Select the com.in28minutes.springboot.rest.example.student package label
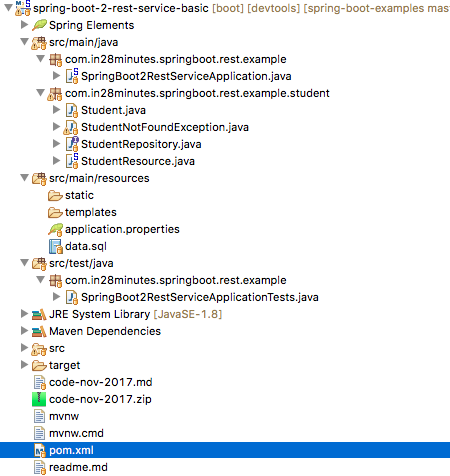This screenshot has width=450, height=476. coord(197,93)
